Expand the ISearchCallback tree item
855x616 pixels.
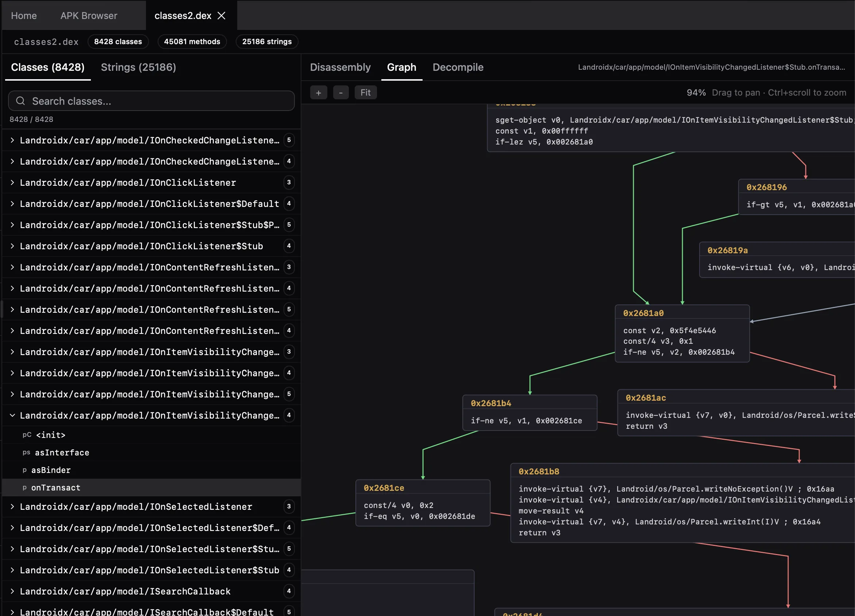tap(12, 591)
